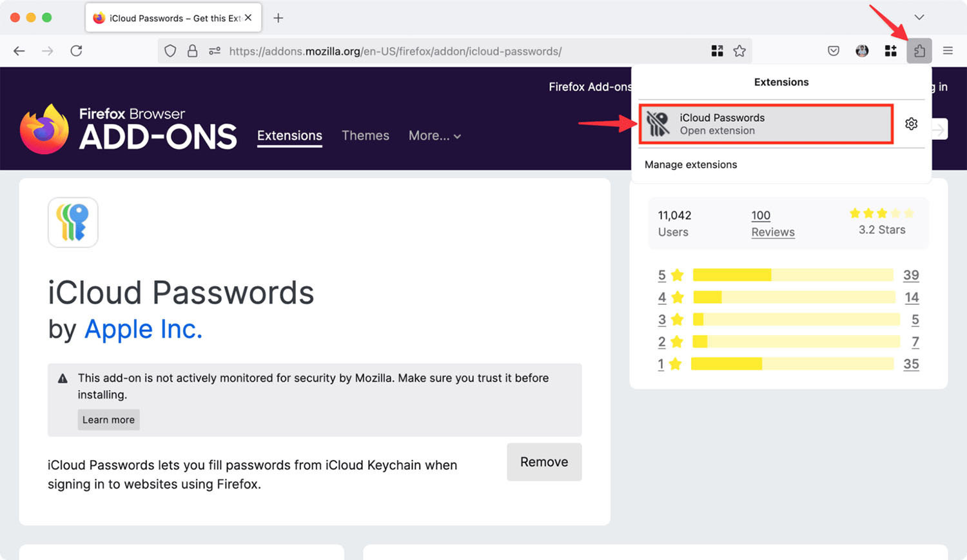
Task: Select Manage extensions in panel
Action: tap(690, 164)
